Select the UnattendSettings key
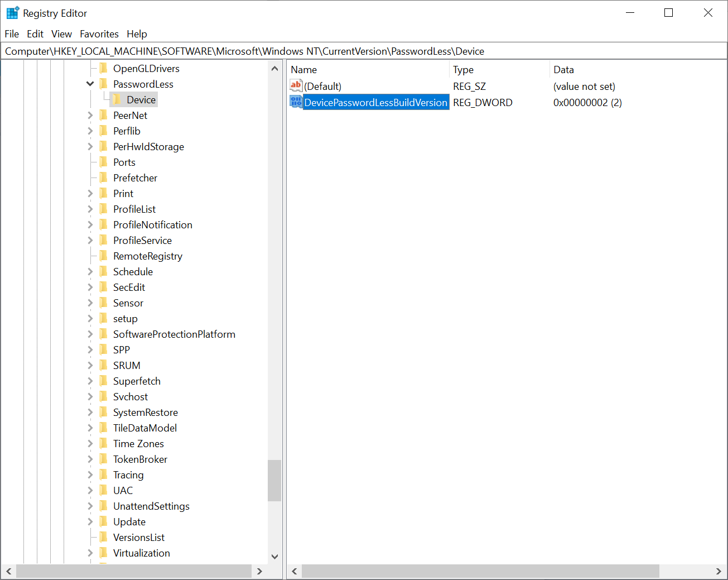This screenshot has height=580, width=728. point(151,506)
